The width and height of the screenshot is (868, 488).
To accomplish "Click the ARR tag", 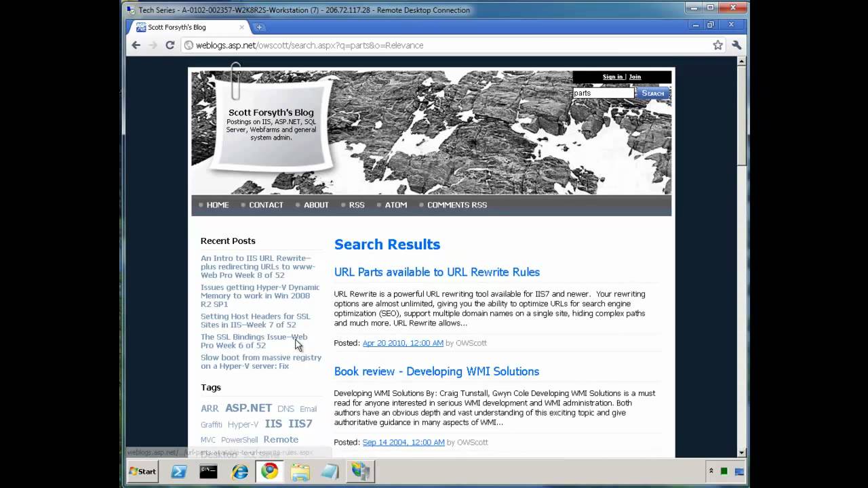I will (210, 409).
